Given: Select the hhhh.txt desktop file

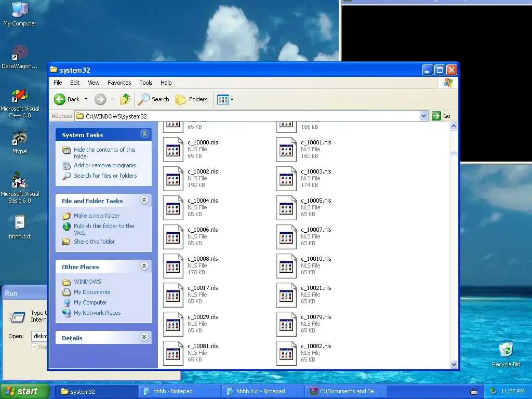Looking at the screenshot, I should point(20,227).
